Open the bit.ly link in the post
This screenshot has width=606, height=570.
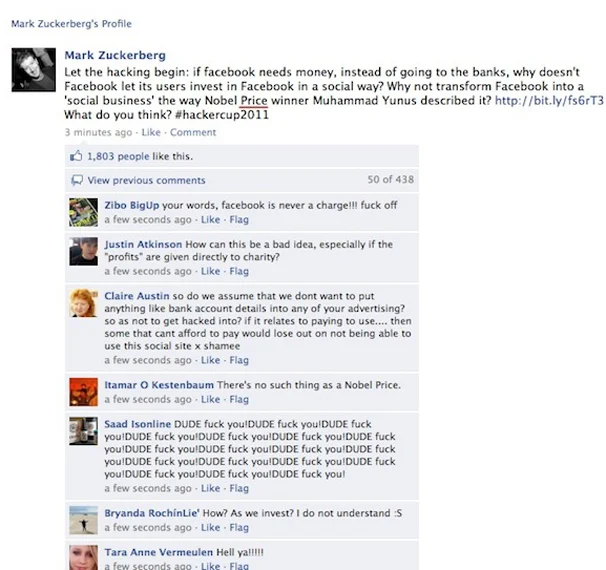549,100
